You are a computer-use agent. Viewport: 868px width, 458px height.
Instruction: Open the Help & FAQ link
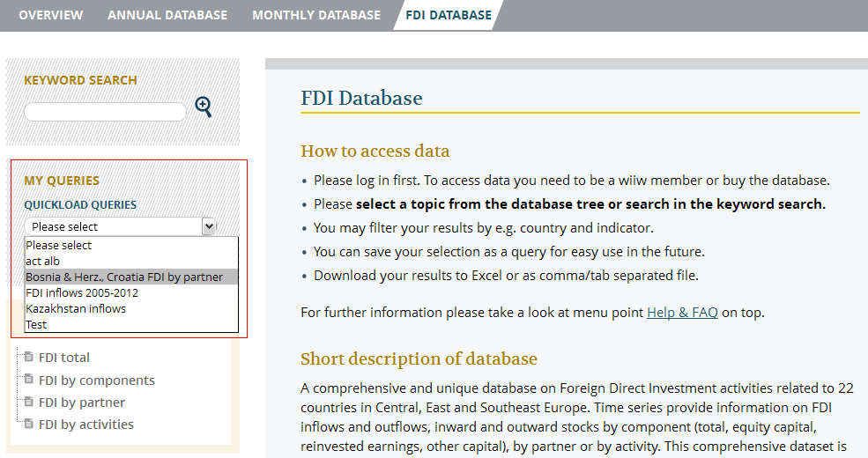pos(682,312)
